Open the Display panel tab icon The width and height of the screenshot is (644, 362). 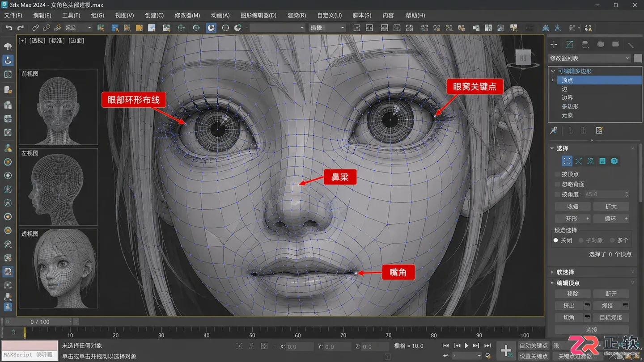(616, 45)
